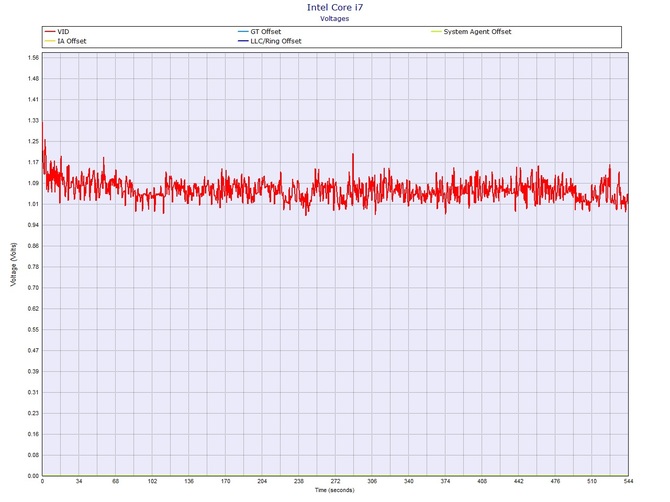The height and width of the screenshot is (502, 670).
Task: Click the 1.09 y-axis value
Action: pyautogui.click(x=33, y=183)
